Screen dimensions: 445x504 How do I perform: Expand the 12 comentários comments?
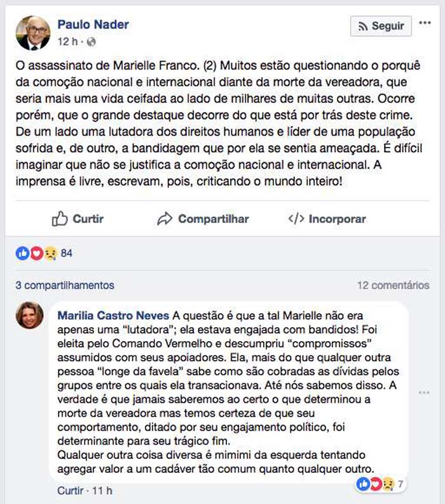(393, 285)
